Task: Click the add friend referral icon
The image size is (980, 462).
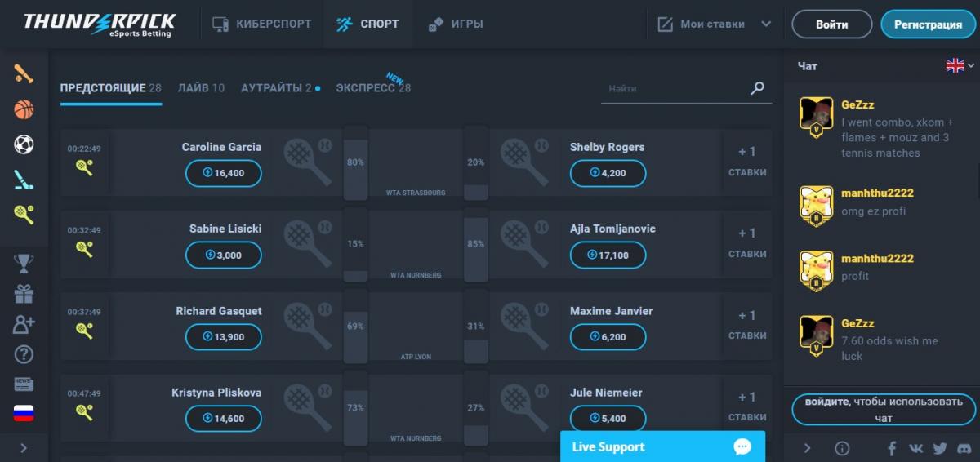Action: pos(24,324)
